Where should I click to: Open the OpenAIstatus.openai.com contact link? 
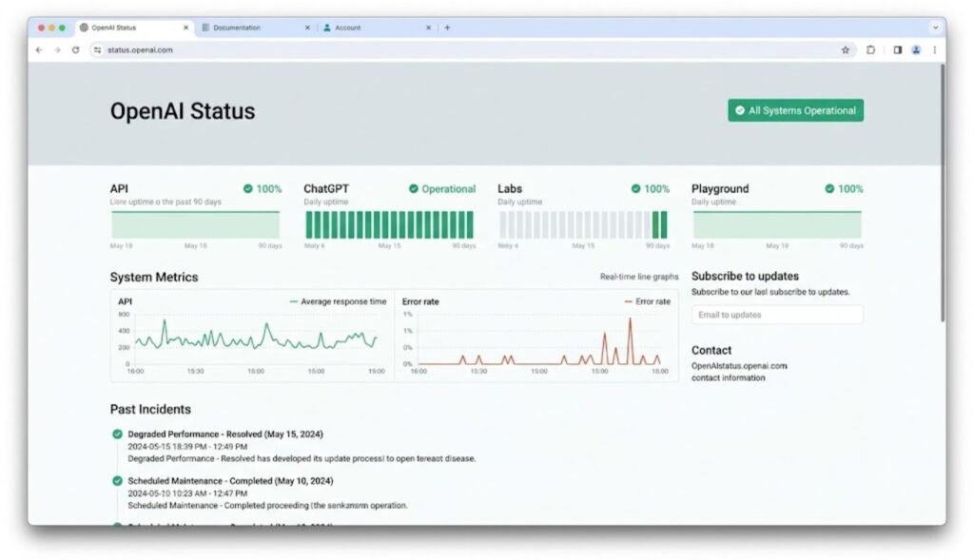[x=739, y=366]
